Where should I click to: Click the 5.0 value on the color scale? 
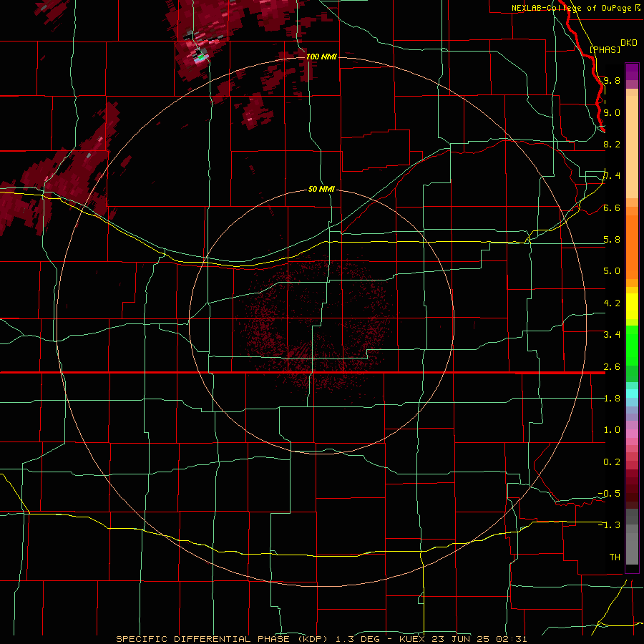pyautogui.click(x=612, y=271)
